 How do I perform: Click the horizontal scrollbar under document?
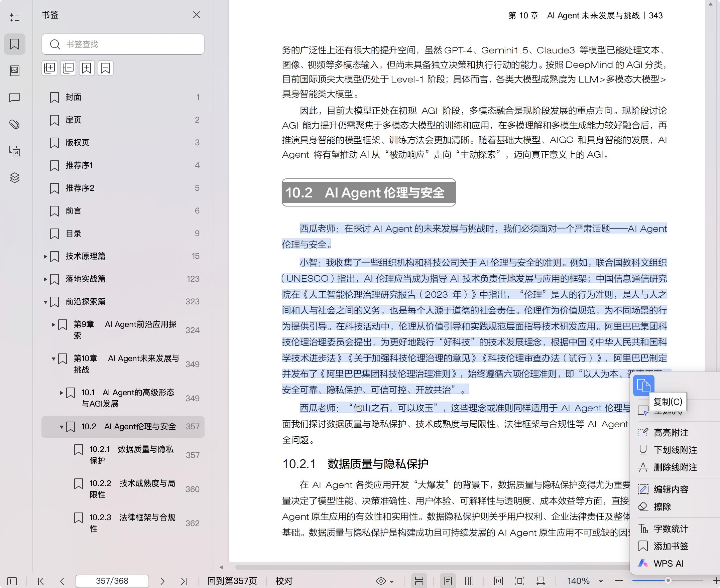coord(432,567)
